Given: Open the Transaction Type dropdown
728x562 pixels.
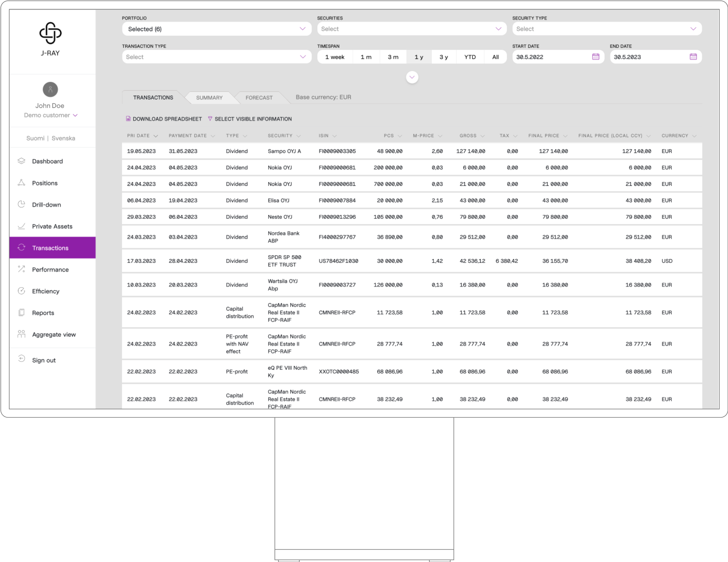Looking at the screenshot, I should tap(216, 57).
